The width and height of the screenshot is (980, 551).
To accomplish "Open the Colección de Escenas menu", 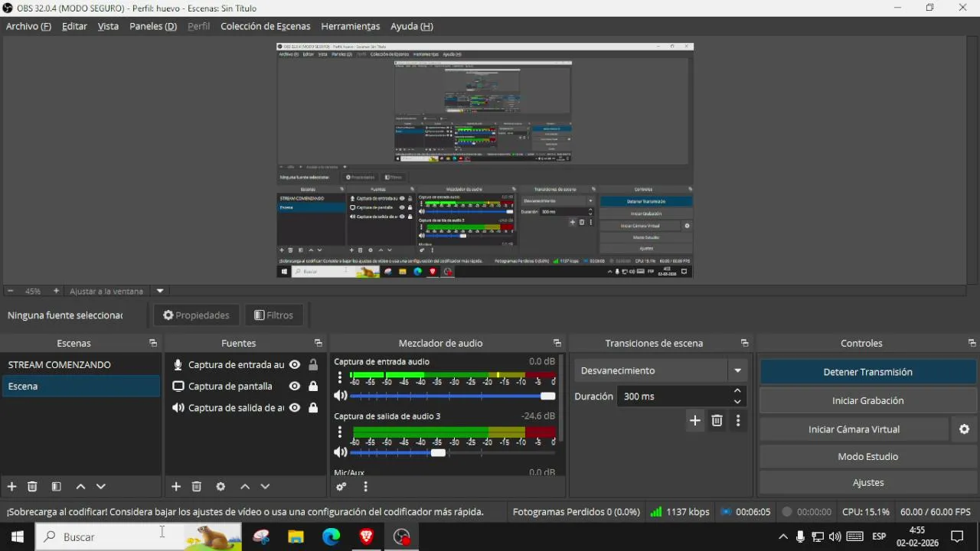I will point(265,26).
